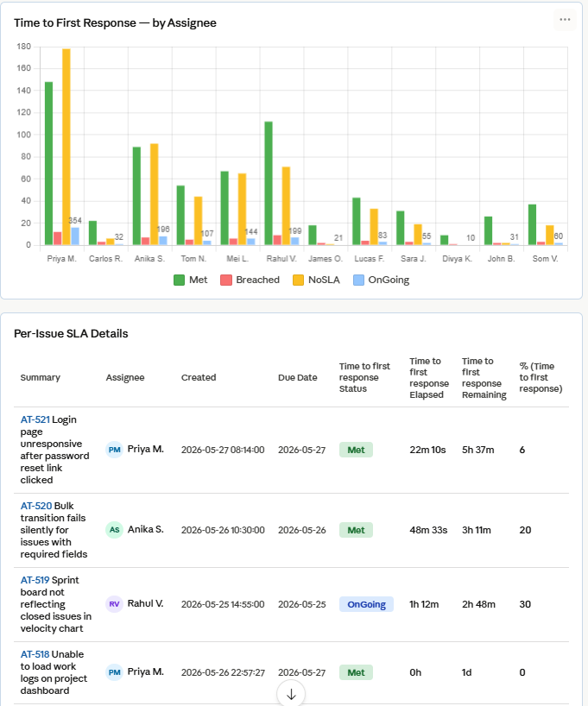Click elapsed value 22m 10s
Image resolution: width=588 pixels, height=706 pixels.
click(x=427, y=450)
